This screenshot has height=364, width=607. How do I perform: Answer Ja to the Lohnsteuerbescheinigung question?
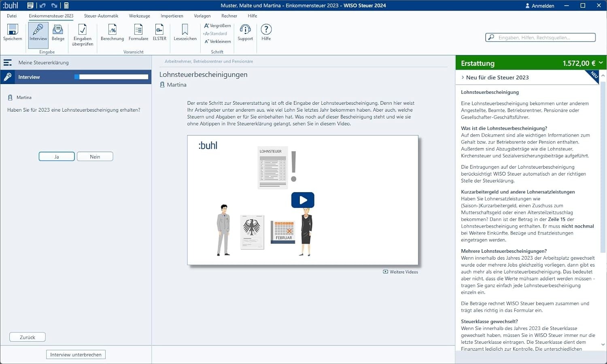57,157
